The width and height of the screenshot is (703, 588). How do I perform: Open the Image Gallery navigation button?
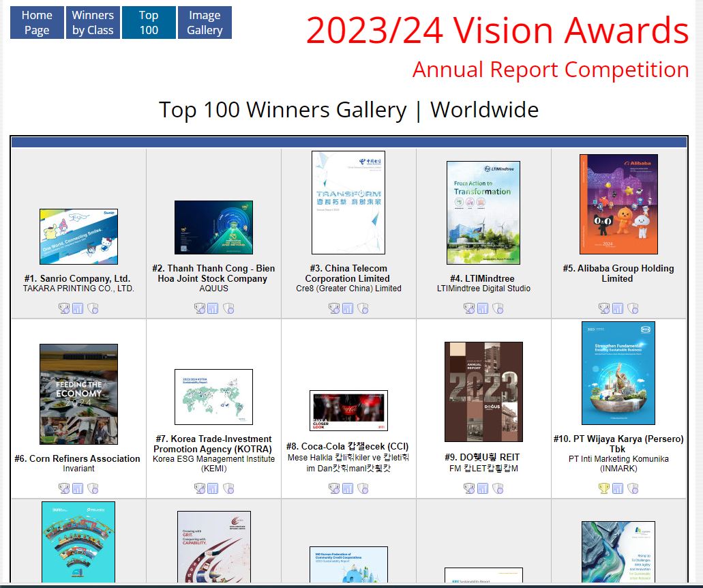[x=205, y=23]
